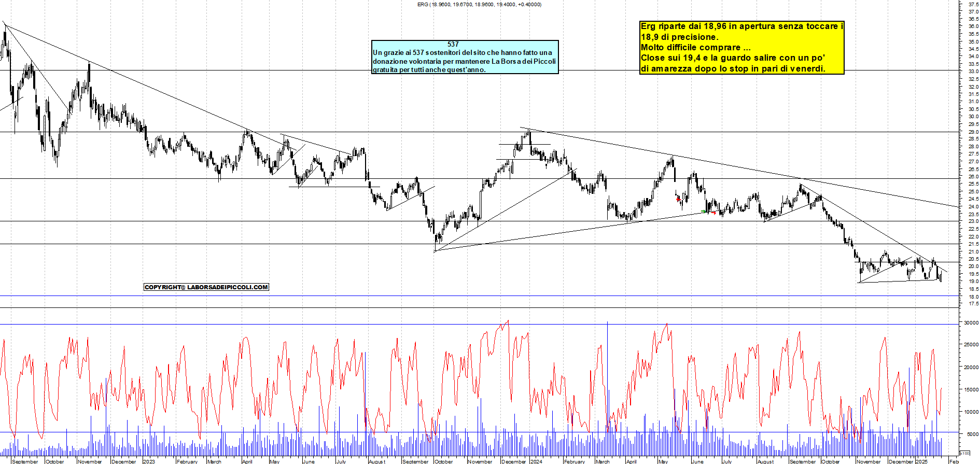Click the 30000 volume axis label
The width and height of the screenshot is (980, 464).
click(971, 322)
